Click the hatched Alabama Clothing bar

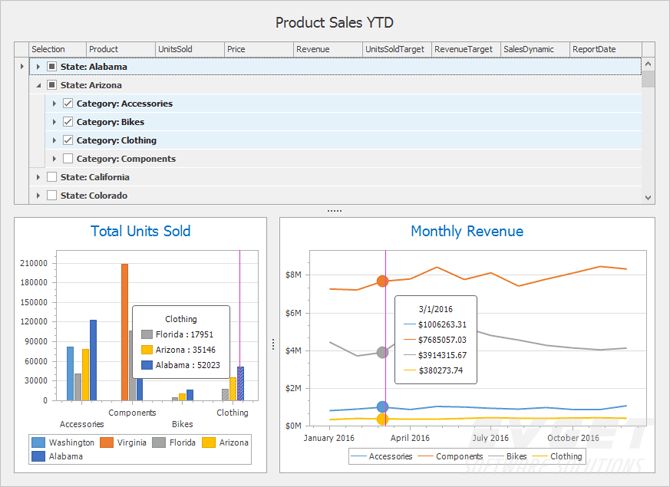click(241, 383)
